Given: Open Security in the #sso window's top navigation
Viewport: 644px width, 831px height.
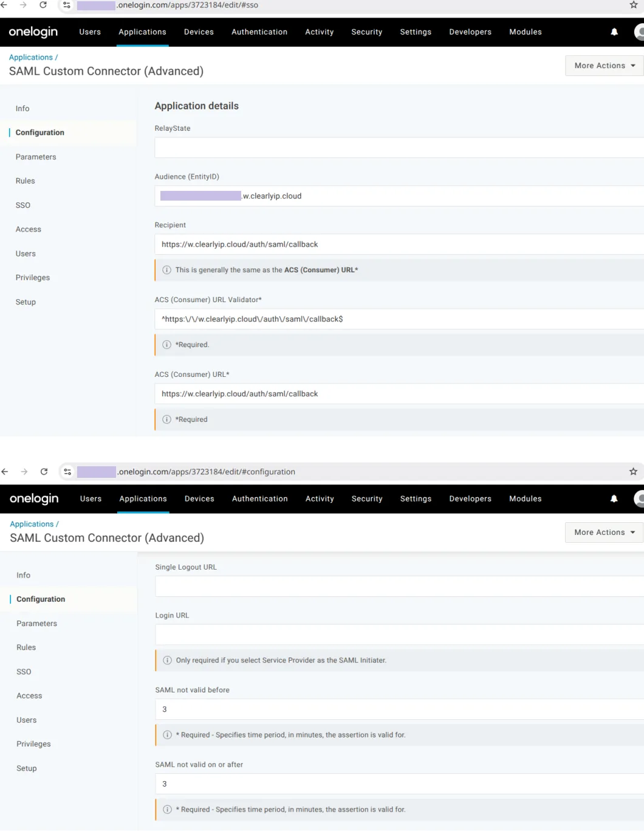Looking at the screenshot, I should pyautogui.click(x=367, y=32).
